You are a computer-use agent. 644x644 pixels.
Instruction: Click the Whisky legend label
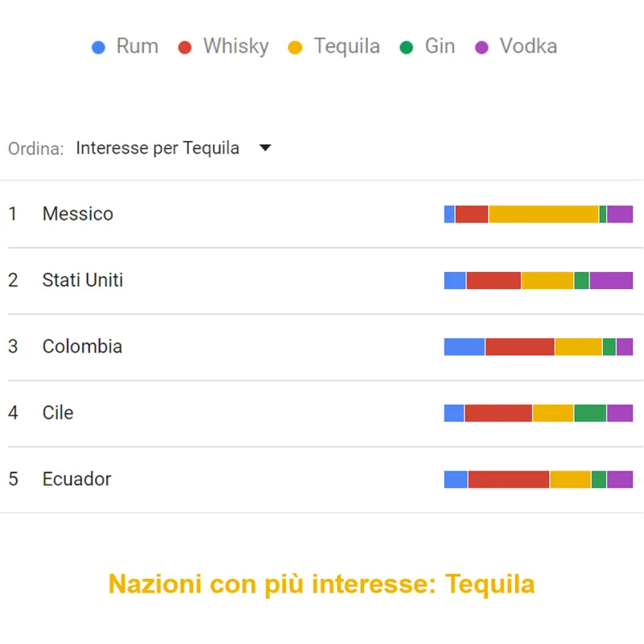(236, 47)
